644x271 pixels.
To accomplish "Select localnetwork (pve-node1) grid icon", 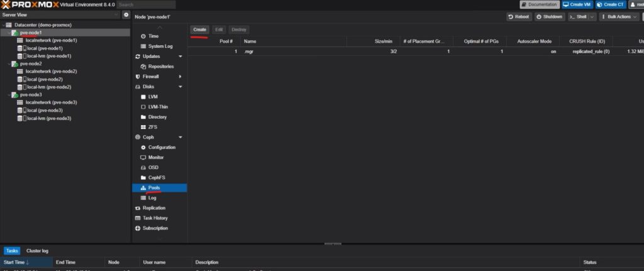I will [x=19, y=40].
